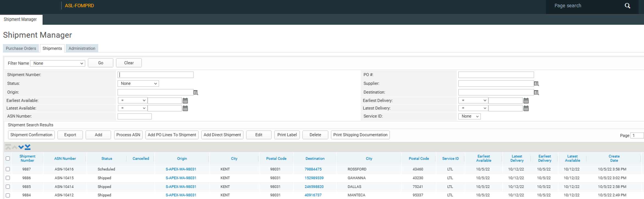Viewport: 644px width, 199px height.
Task: Sort by Create Date column header
Action: coord(614,158)
